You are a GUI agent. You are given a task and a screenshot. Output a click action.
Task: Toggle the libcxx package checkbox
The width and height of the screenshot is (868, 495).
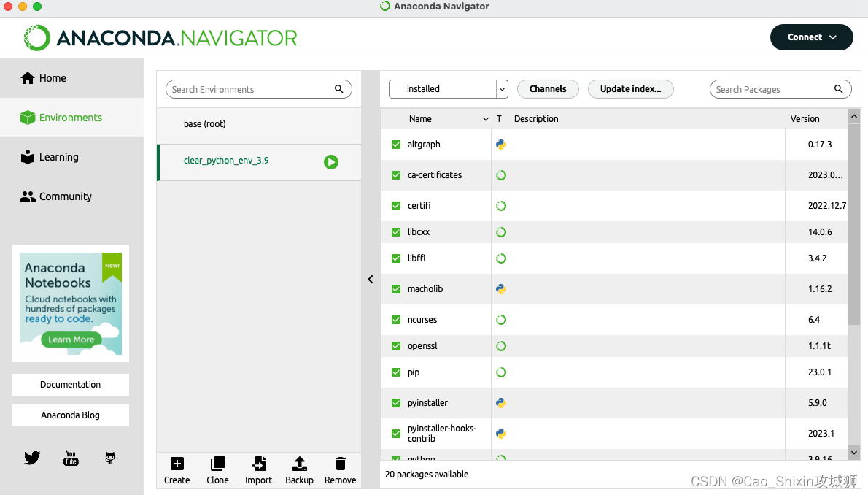click(x=396, y=232)
